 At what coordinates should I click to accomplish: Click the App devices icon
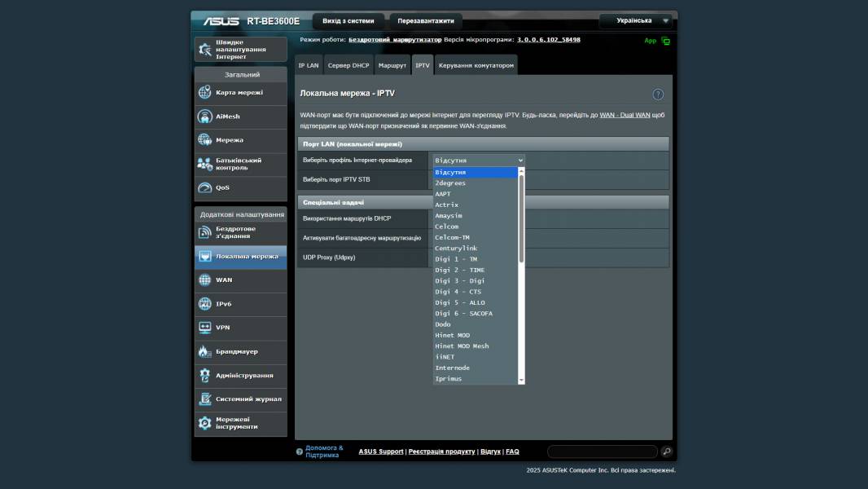pyautogui.click(x=665, y=41)
